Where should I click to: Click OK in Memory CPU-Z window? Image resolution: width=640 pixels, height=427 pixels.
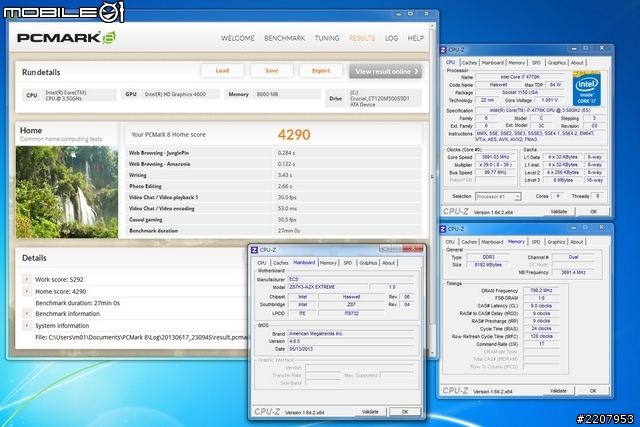(593, 391)
